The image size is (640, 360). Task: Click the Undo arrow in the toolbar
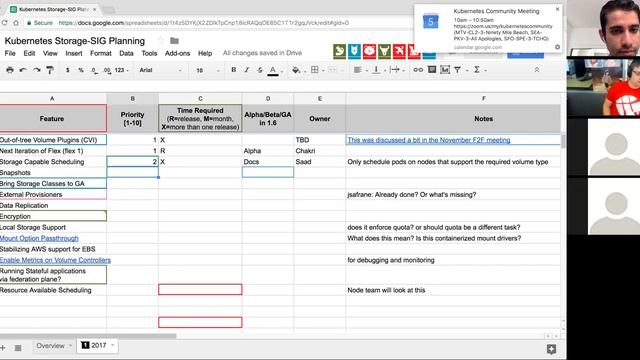pyautogui.click(x=23, y=70)
